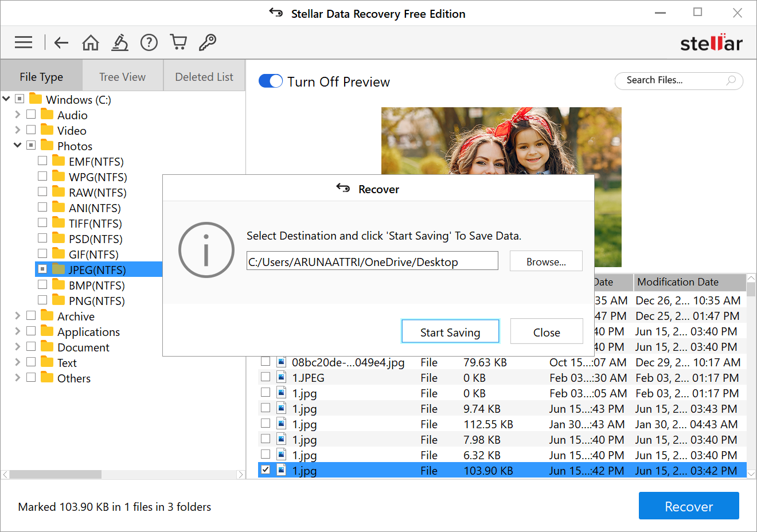Click the file list vertical scrollbar thumb
The width and height of the screenshot is (757, 532).
point(751,290)
